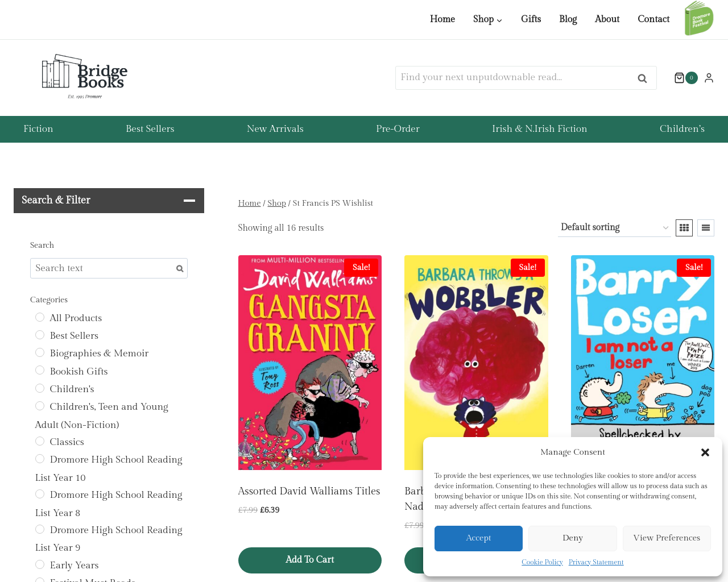Select the Best Sellers category radio
The height and width of the screenshot is (582, 728).
tap(40, 335)
